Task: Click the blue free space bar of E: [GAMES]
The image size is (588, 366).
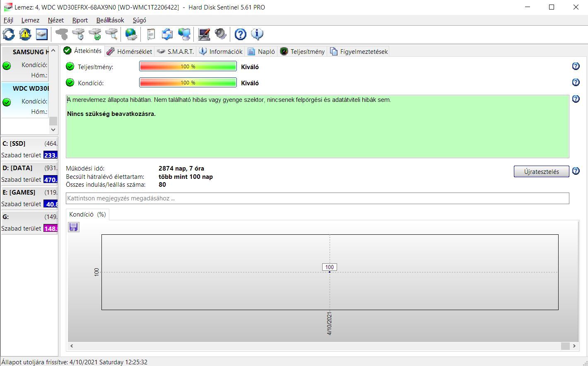Action: pyautogui.click(x=51, y=204)
